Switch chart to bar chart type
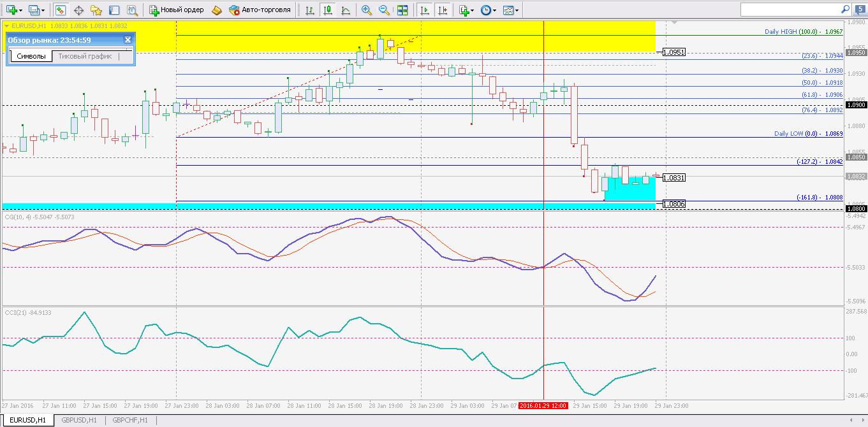The height and width of the screenshot is (427, 868). pos(309,10)
